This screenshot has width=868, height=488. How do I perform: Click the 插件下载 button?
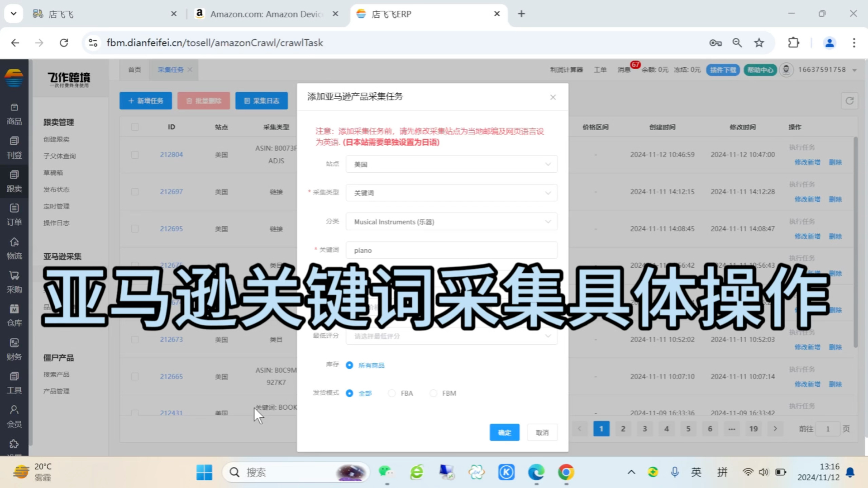[723, 70]
